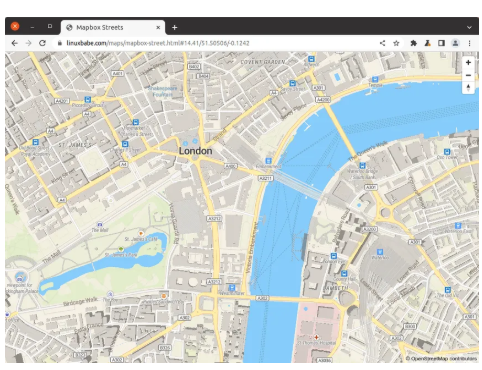This screenshot has width=482, height=370.
Task: Reload the Mapbox Streets page
Action: tap(42, 43)
